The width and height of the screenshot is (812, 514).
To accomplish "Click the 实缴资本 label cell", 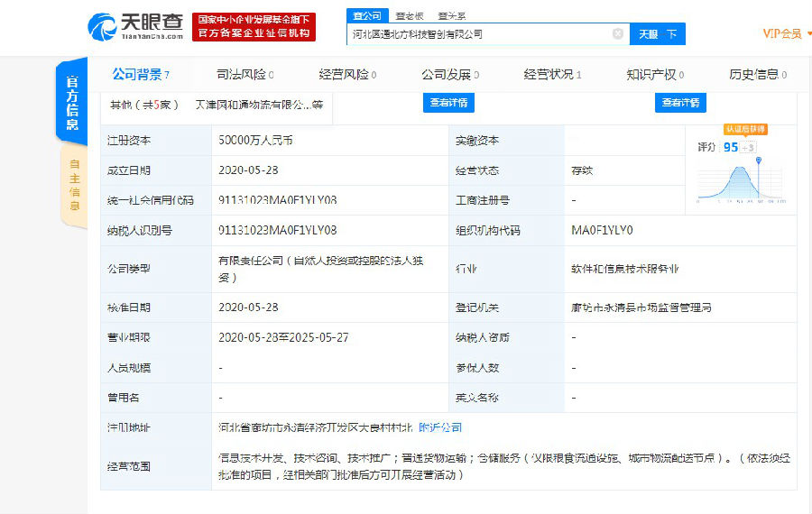I will click(x=506, y=141).
